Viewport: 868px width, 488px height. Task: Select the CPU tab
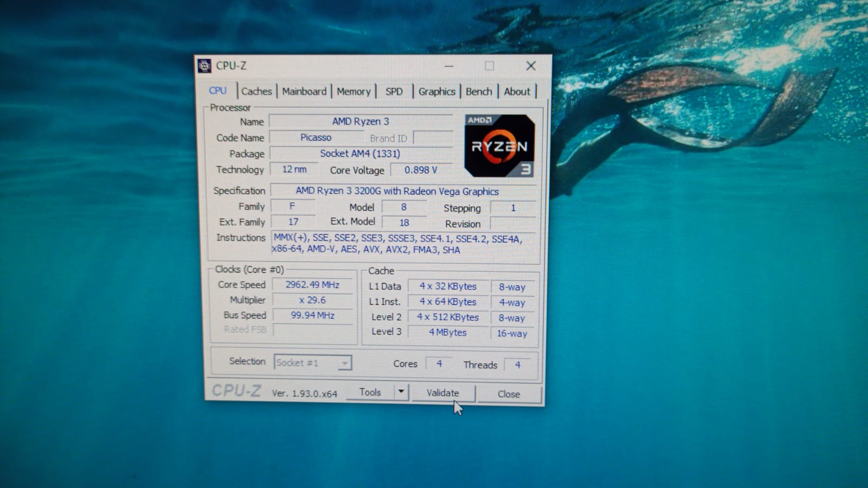tap(218, 91)
